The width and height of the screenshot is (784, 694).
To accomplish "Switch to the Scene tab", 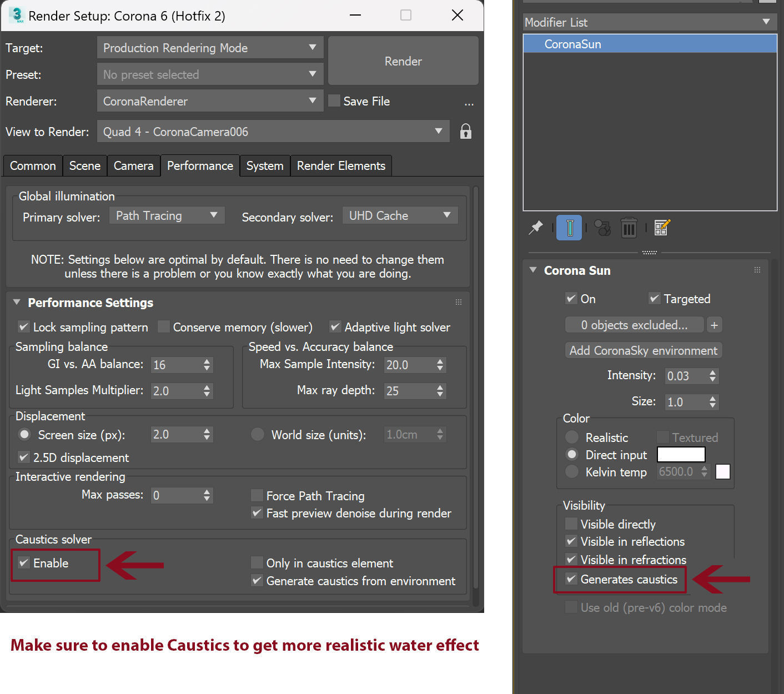I will [x=85, y=165].
